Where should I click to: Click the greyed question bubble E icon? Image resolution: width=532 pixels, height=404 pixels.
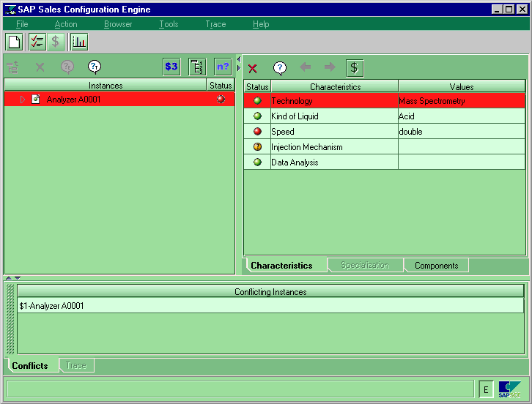pyautogui.click(x=67, y=67)
